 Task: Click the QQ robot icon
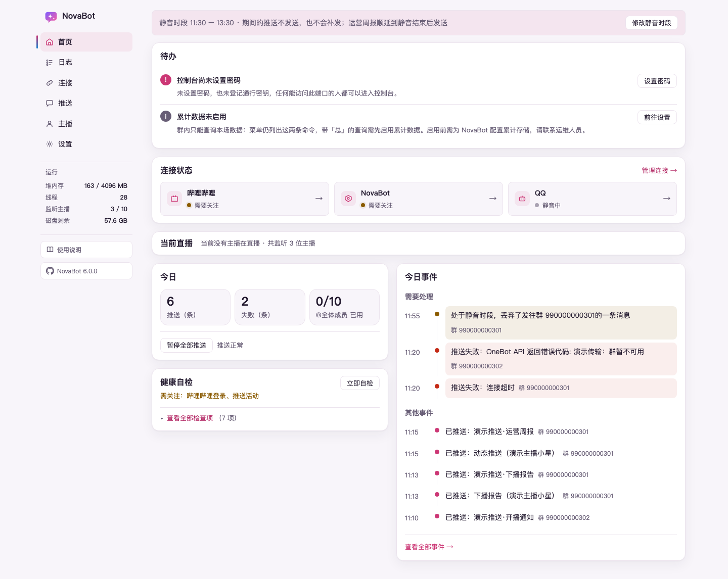pyautogui.click(x=522, y=199)
